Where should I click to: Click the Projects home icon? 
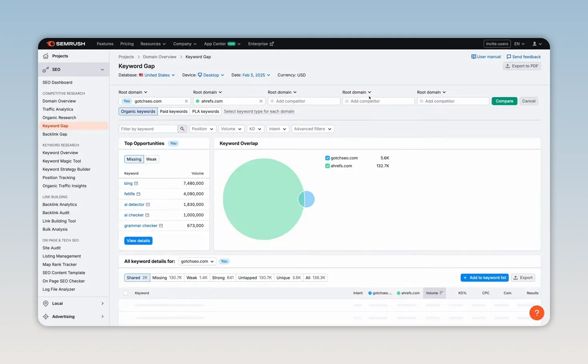[46, 56]
